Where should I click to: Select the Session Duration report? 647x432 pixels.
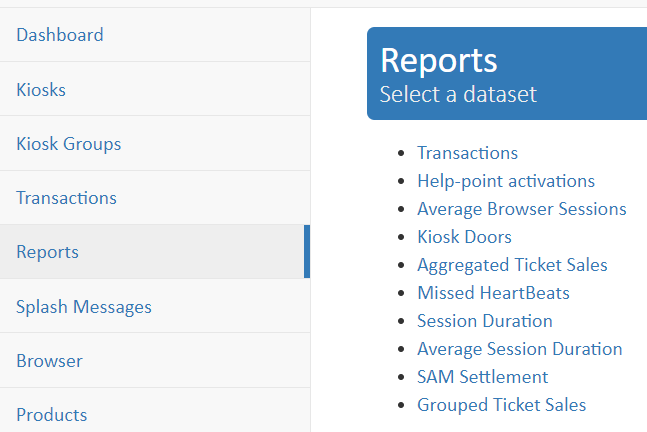tap(484, 321)
